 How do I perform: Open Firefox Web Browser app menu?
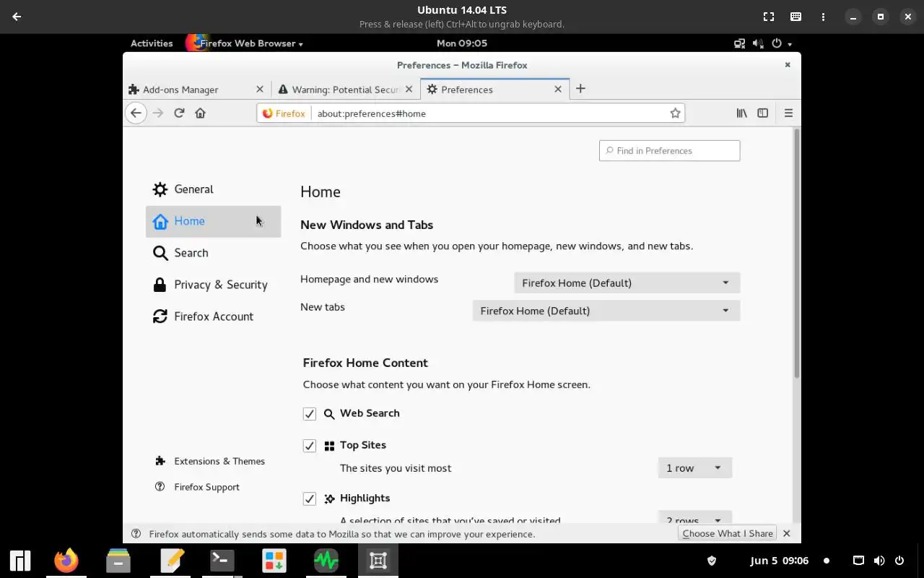pos(245,43)
